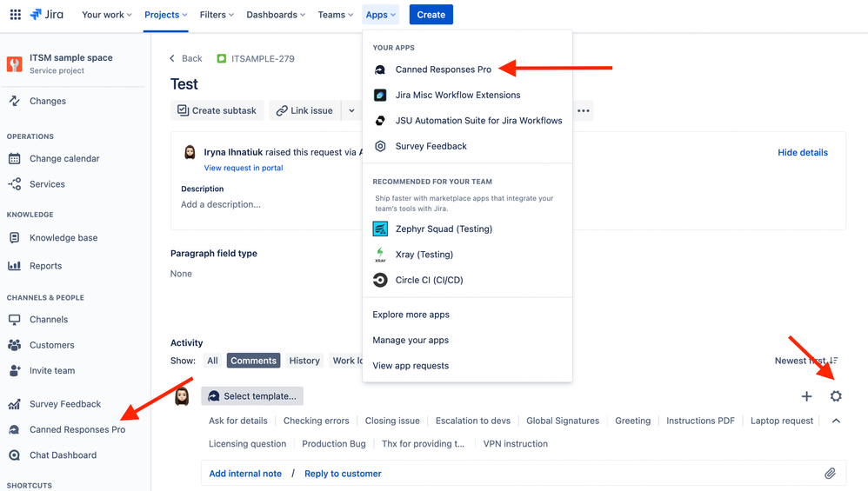Open Change calendar icon in sidebar
The image size is (868, 491).
tap(15, 159)
